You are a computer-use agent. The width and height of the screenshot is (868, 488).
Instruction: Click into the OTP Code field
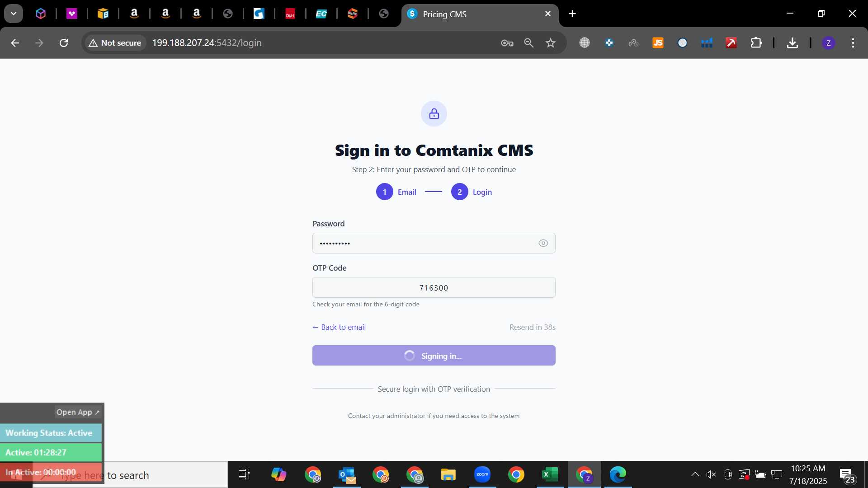(x=434, y=288)
